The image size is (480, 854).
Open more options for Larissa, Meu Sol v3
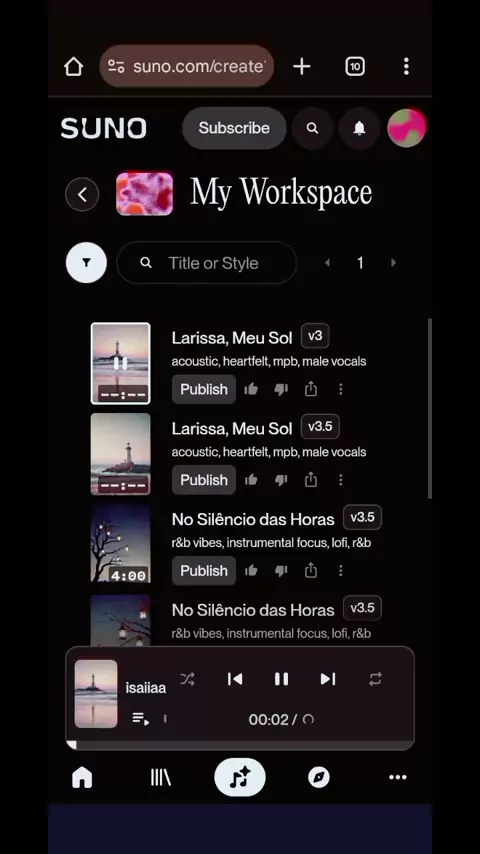[x=341, y=389]
